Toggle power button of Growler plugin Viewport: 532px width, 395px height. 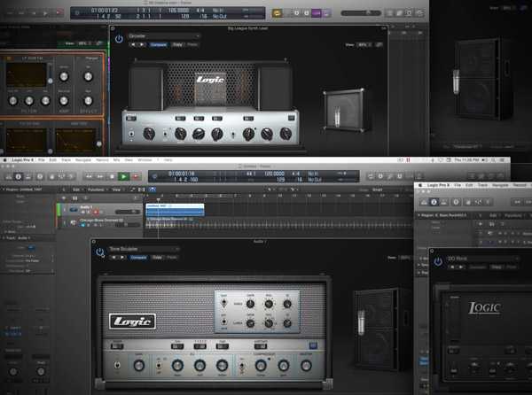[x=119, y=39]
